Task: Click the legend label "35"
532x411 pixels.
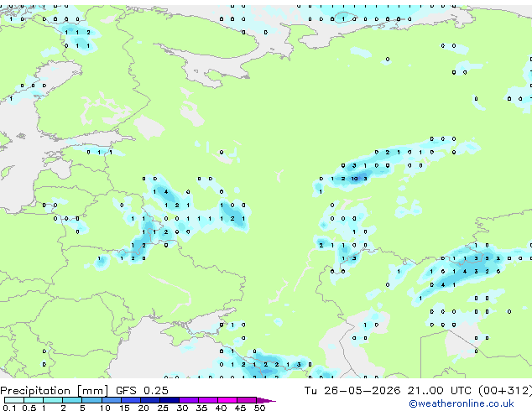Action: click(x=201, y=408)
